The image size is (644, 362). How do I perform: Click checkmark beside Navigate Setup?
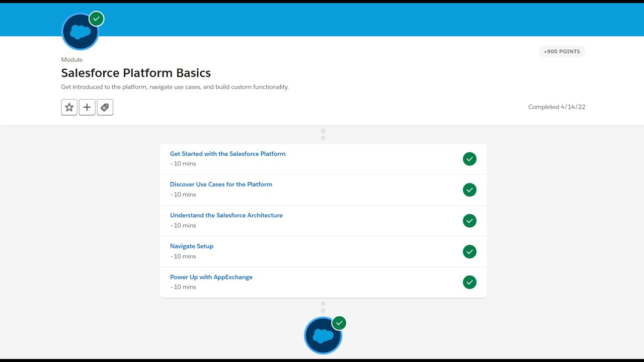click(469, 251)
